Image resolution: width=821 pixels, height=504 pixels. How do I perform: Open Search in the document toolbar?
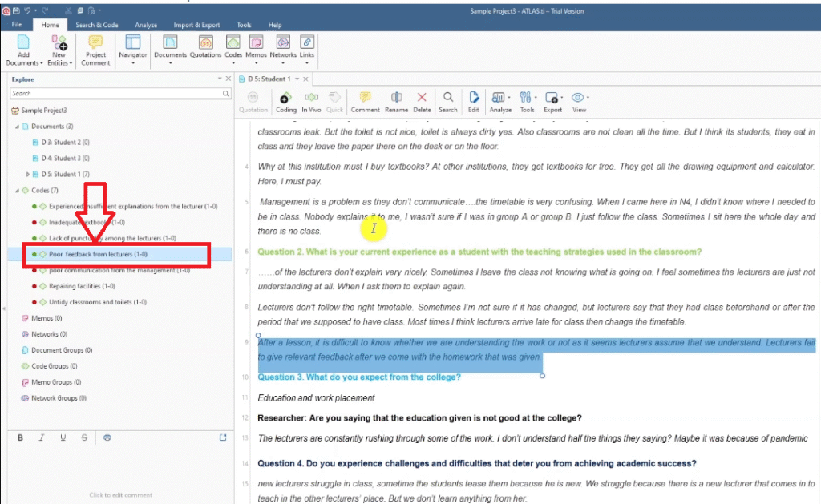click(x=448, y=101)
